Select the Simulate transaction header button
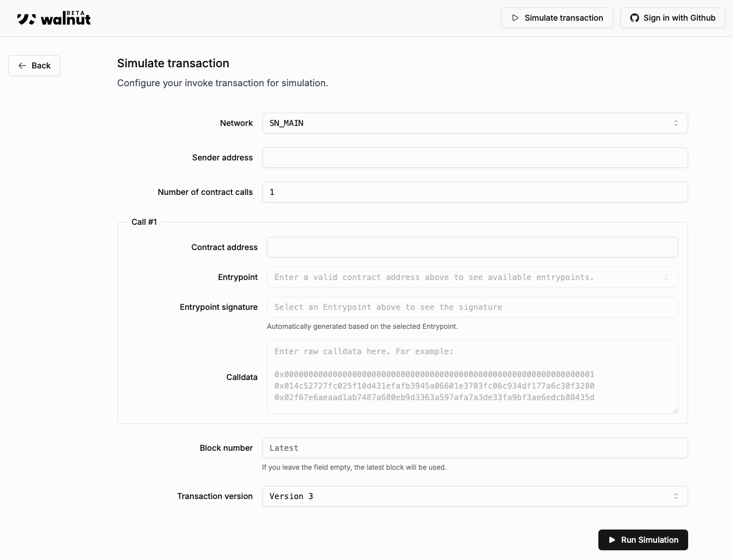 [x=556, y=18]
